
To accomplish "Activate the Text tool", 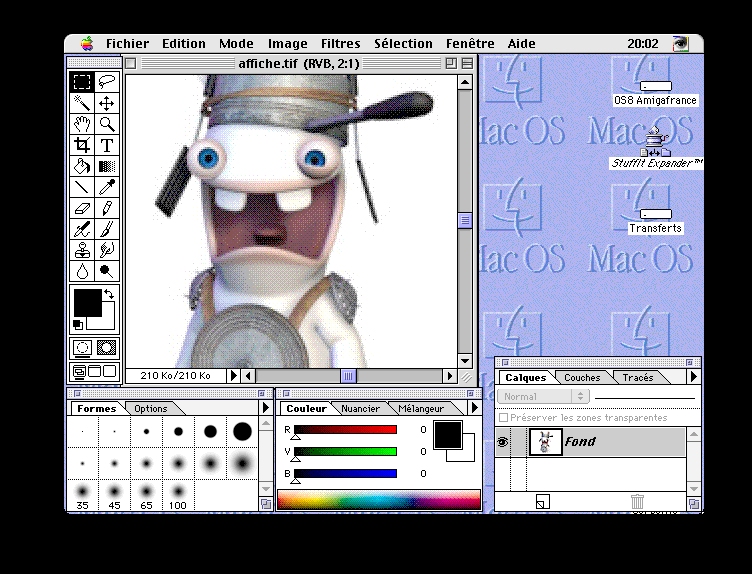I will coord(106,146).
